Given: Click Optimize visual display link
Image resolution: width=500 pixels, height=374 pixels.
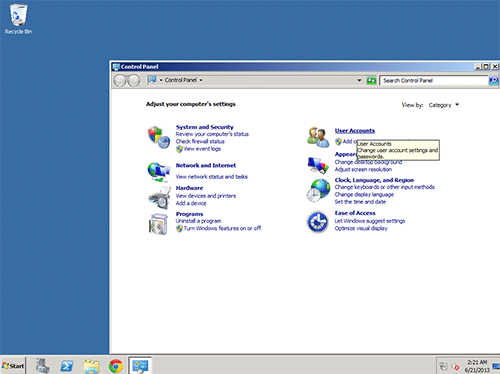Looking at the screenshot, I should pyautogui.click(x=361, y=228).
